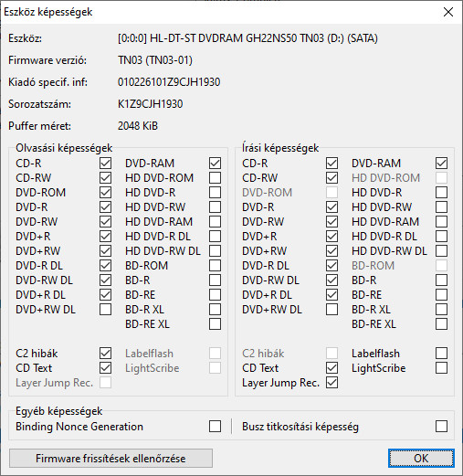Toggle Layer Jump Rec. checkbox in write capabilities
This screenshot has width=463, height=476.
click(x=331, y=383)
